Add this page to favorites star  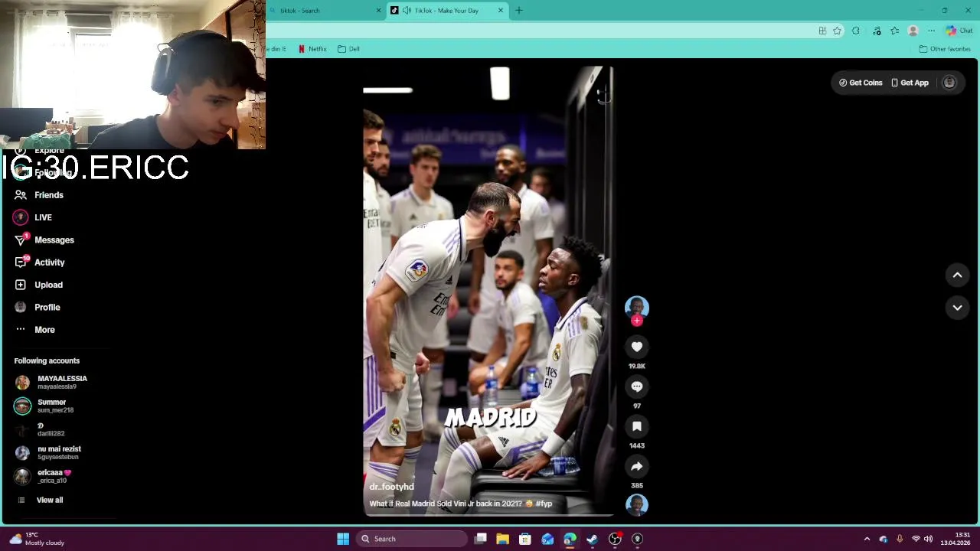pos(837,31)
